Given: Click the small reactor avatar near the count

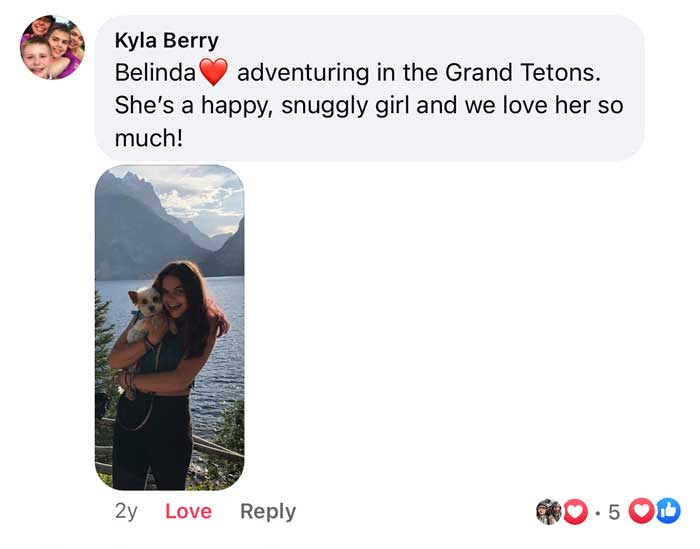Looking at the screenshot, I should click(549, 512).
